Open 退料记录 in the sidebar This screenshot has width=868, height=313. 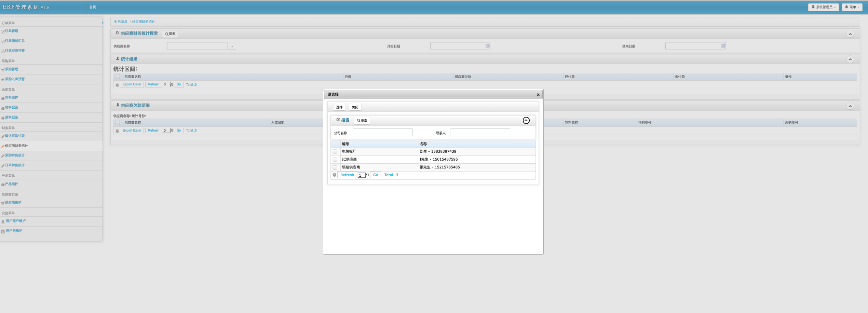click(x=12, y=118)
